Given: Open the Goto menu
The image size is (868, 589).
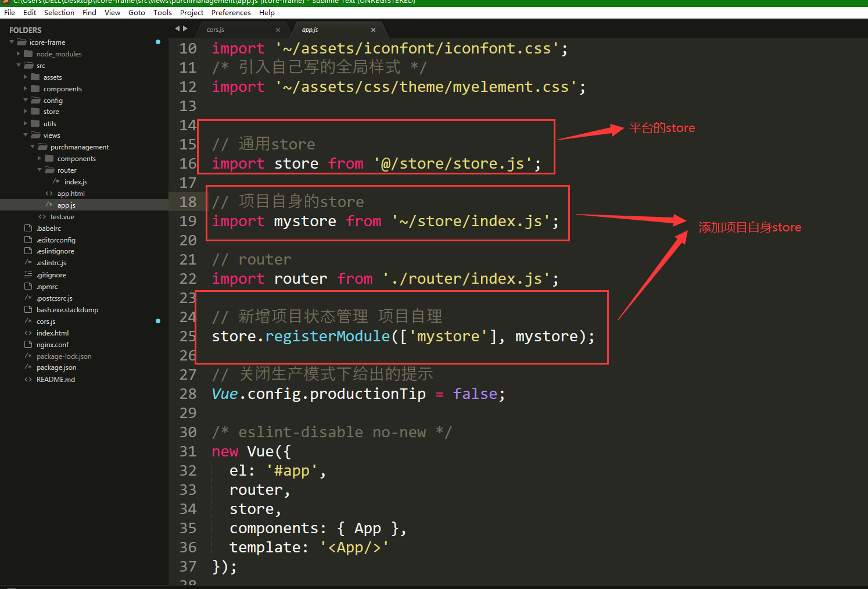Looking at the screenshot, I should pyautogui.click(x=137, y=13).
